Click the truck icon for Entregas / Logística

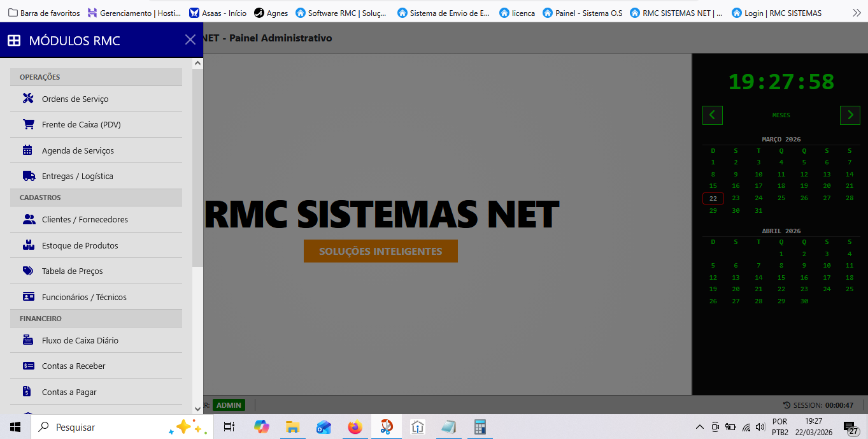point(28,176)
